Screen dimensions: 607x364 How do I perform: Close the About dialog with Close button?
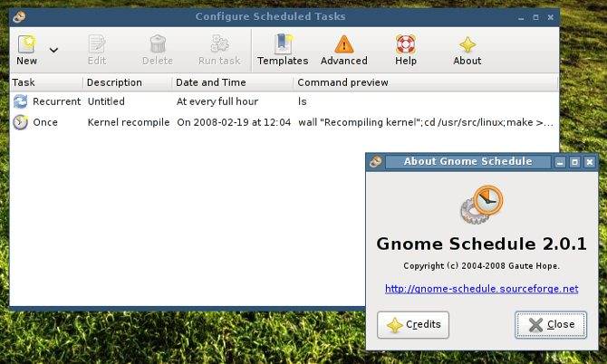tap(551, 324)
